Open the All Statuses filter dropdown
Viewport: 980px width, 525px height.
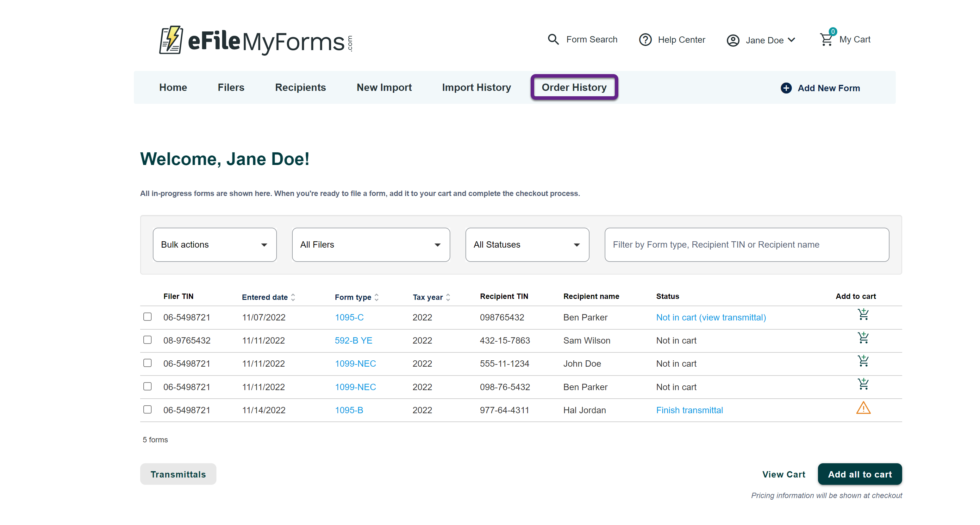[x=527, y=245]
